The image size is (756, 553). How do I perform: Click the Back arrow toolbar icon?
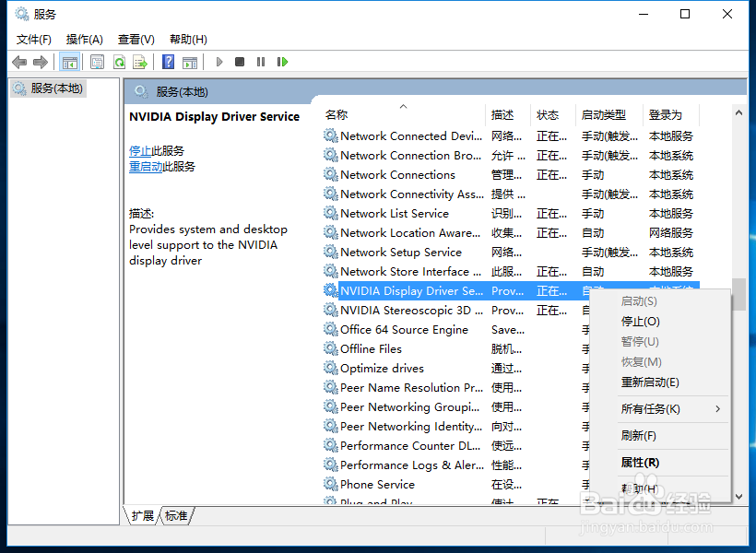tap(19, 62)
